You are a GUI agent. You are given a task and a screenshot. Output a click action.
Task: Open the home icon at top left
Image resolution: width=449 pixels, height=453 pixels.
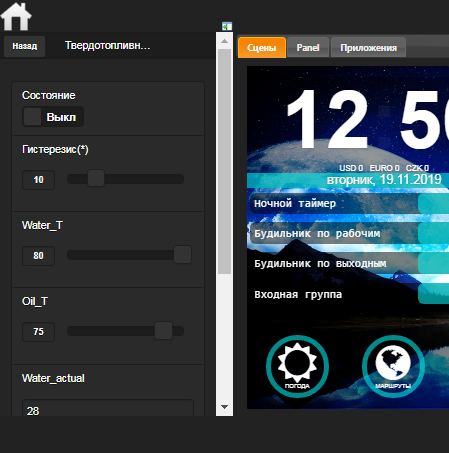(16, 17)
